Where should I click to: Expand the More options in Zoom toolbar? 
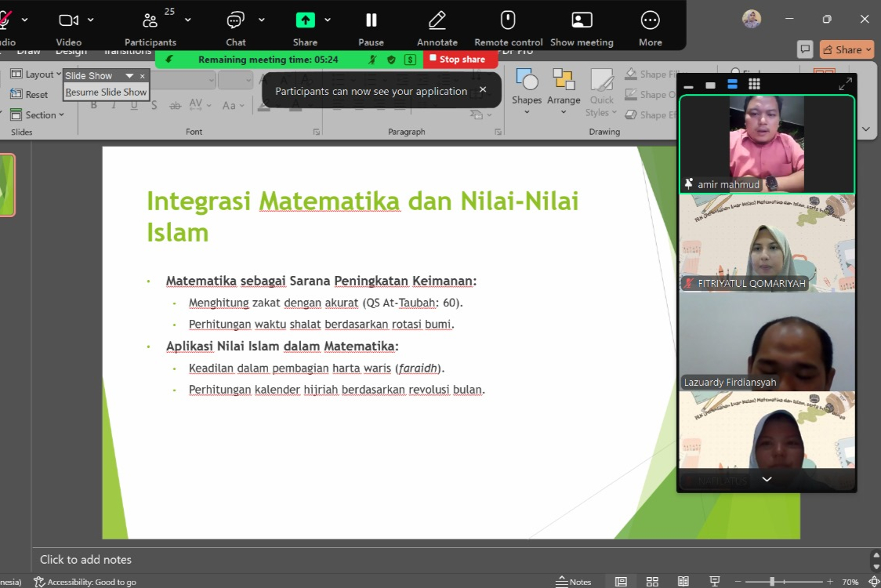tap(649, 24)
